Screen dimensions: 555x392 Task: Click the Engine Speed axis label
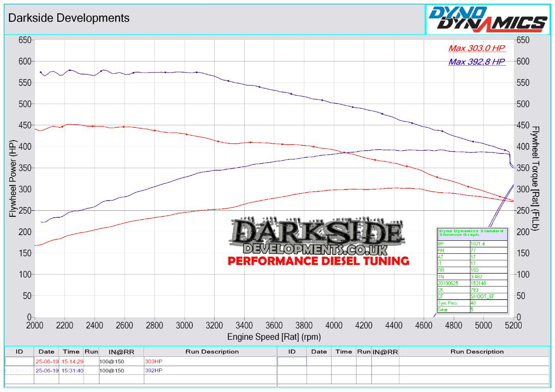click(x=274, y=337)
